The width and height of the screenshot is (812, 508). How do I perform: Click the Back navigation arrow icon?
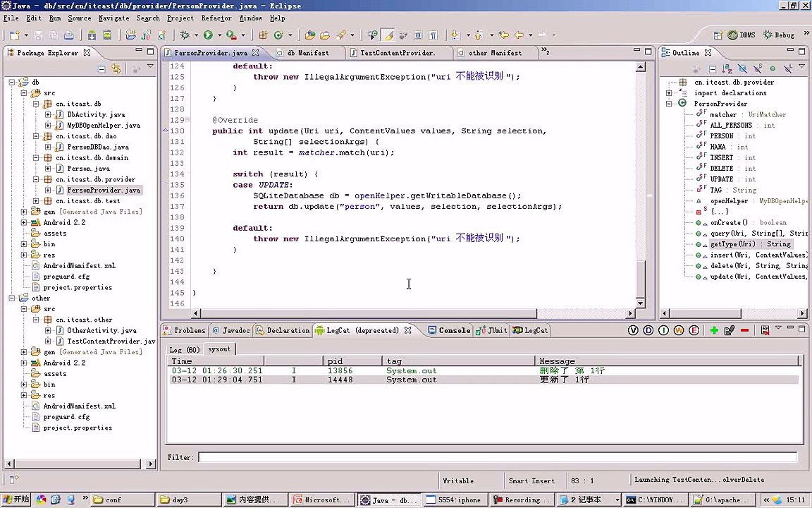pyautogui.click(x=519, y=35)
